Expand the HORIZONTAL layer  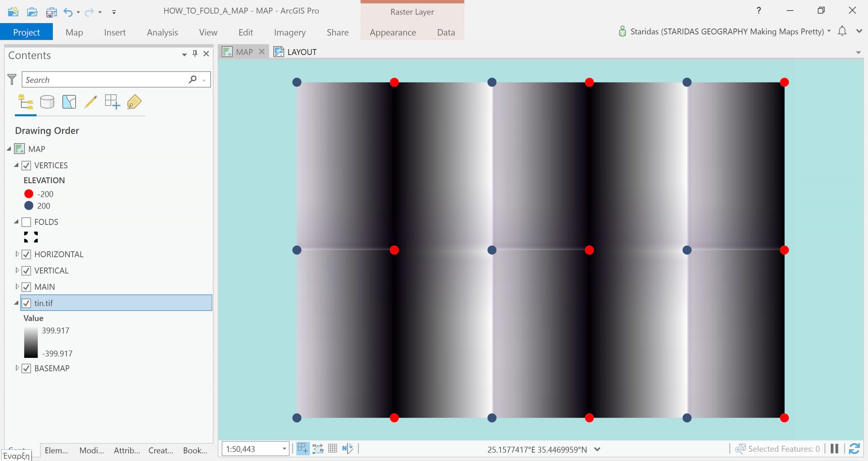17,254
